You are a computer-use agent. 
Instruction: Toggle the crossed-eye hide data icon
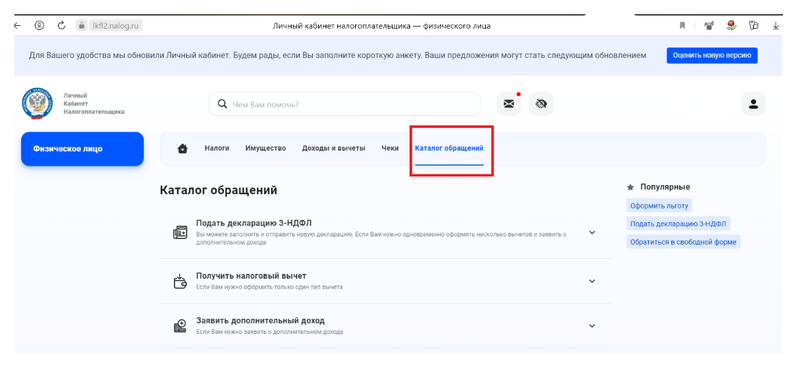pos(541,104)
